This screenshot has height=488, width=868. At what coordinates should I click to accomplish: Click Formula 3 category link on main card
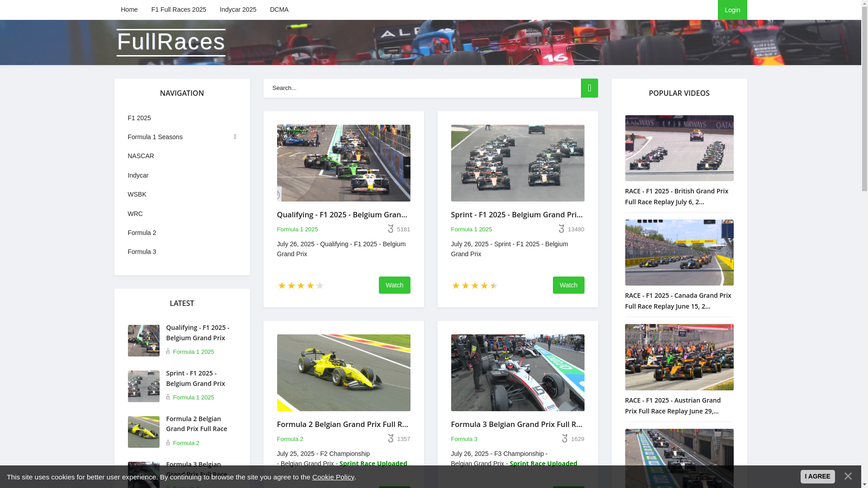(464, 439)
